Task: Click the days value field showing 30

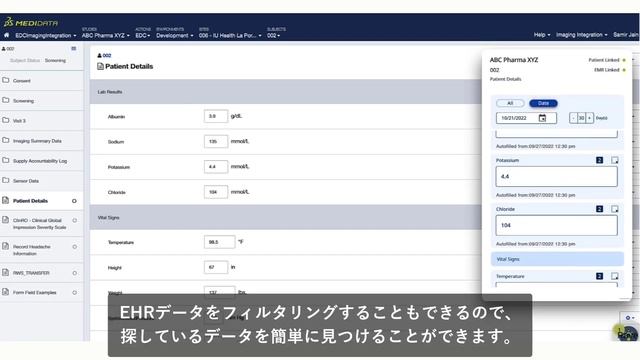Action: coord(581,118)
